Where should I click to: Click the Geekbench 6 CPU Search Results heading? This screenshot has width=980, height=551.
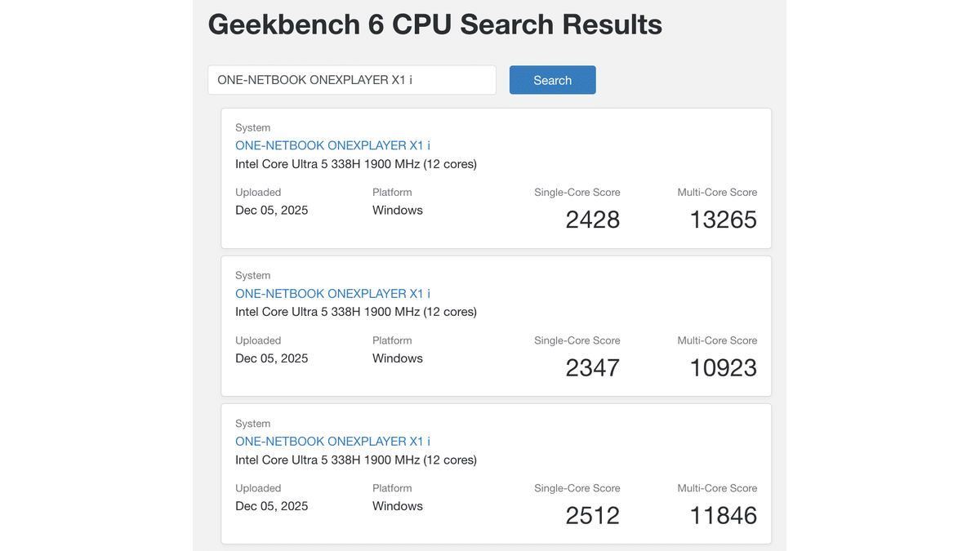(434, 24)
